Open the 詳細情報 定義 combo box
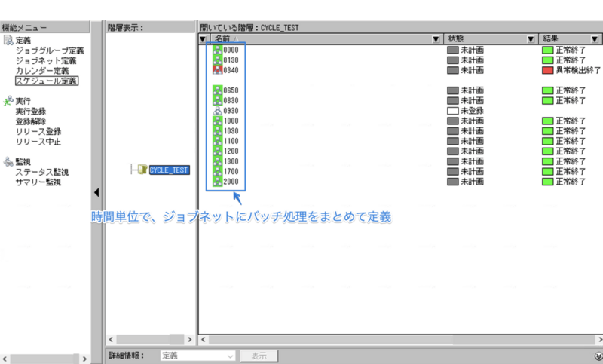Viewport: 603px width, 364px height. (197, 356)
